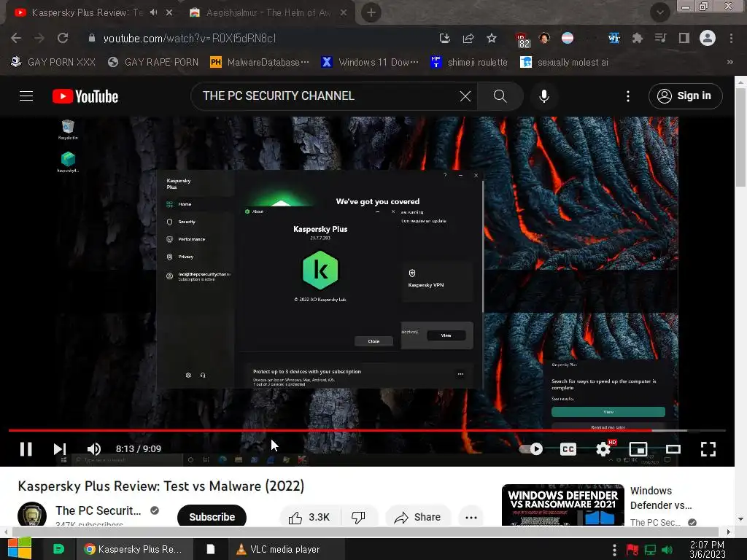Clear the YouTube search text
The width and height of the screenshot is (747, 560).
click(465, 96)
